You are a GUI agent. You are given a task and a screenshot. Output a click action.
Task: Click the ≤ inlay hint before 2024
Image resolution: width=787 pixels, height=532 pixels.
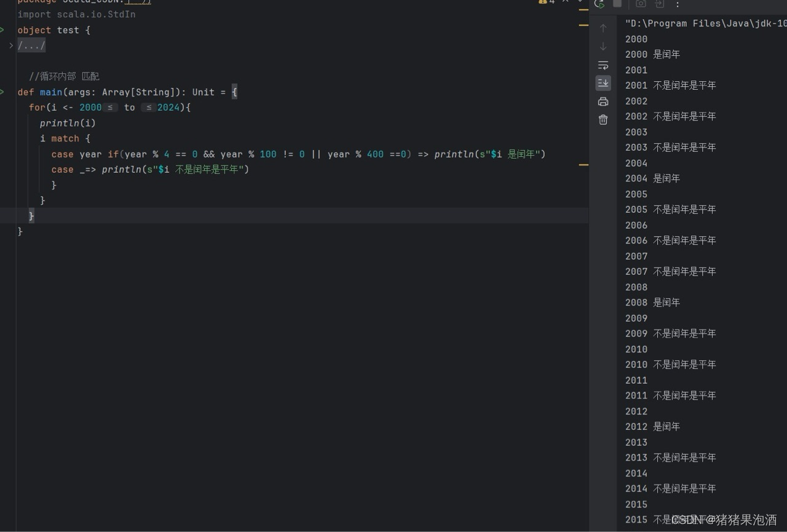(149, 107)
